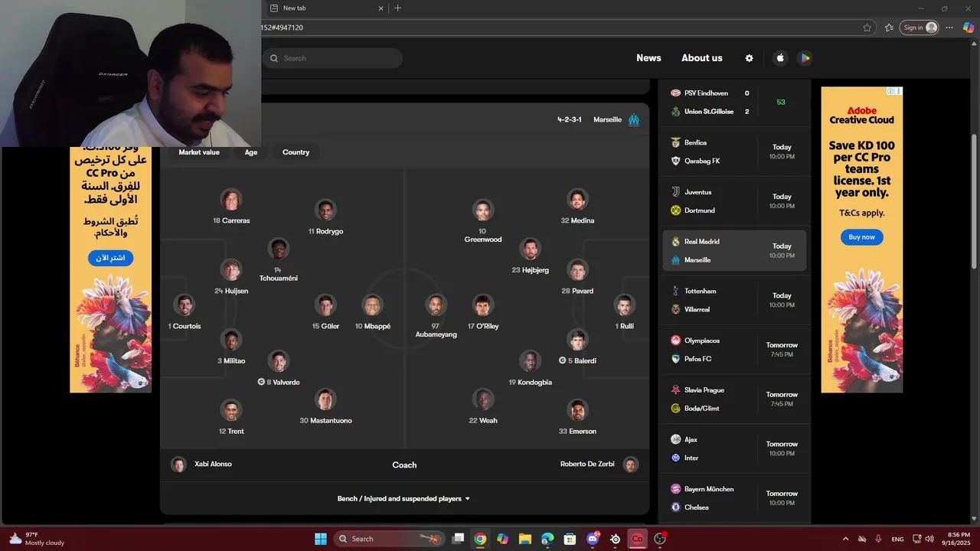Image resolution: width=980 pixels, height=551 pixels.
Task: Show hidden system tray icons chevron
Action: point(845,539)
